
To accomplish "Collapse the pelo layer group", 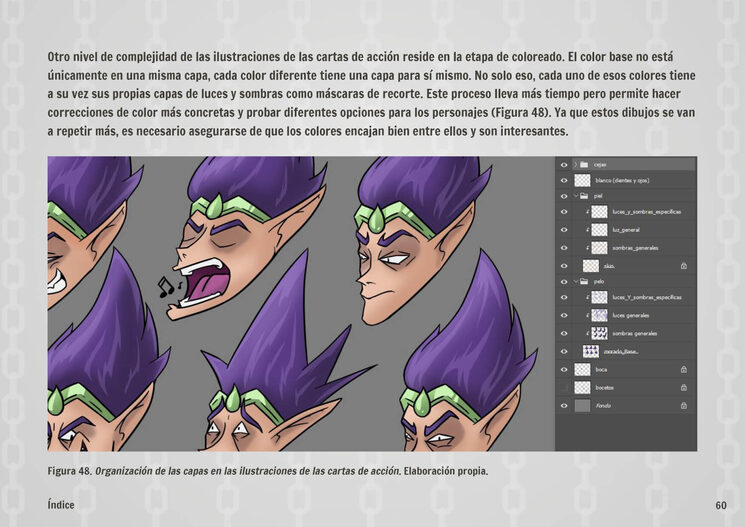I will [574, 282].
